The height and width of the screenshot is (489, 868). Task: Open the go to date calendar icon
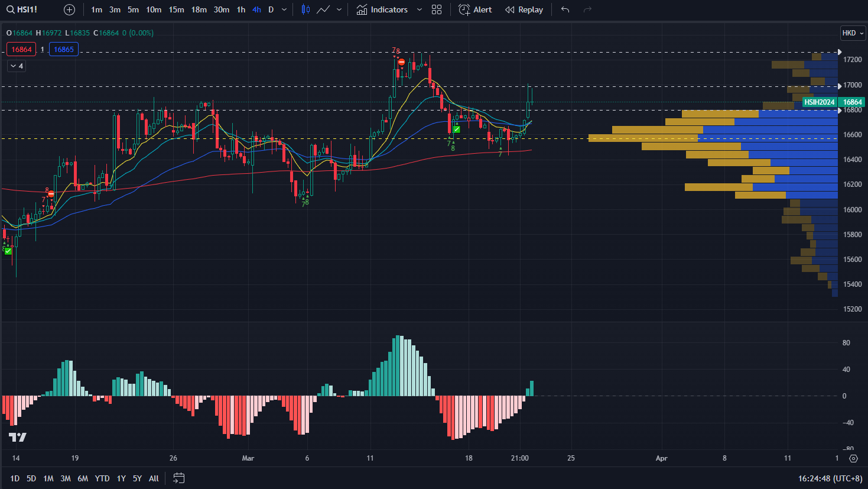pos(179,478)
